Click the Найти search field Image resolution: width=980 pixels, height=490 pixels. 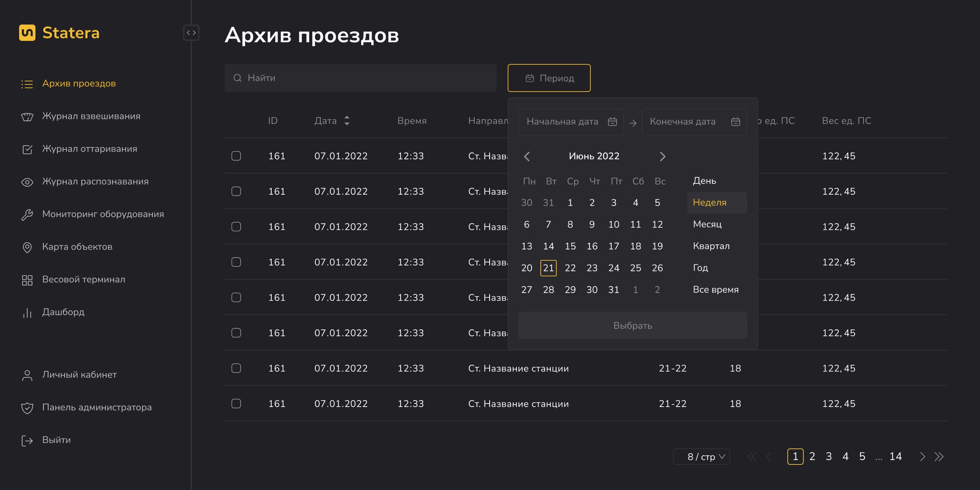(x=360, y=78)
